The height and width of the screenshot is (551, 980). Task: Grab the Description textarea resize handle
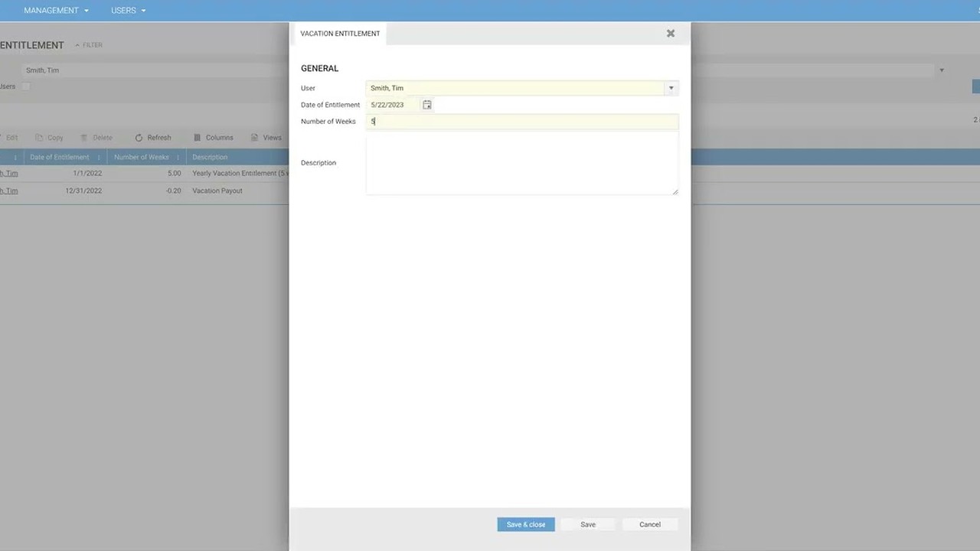(675, 191)
